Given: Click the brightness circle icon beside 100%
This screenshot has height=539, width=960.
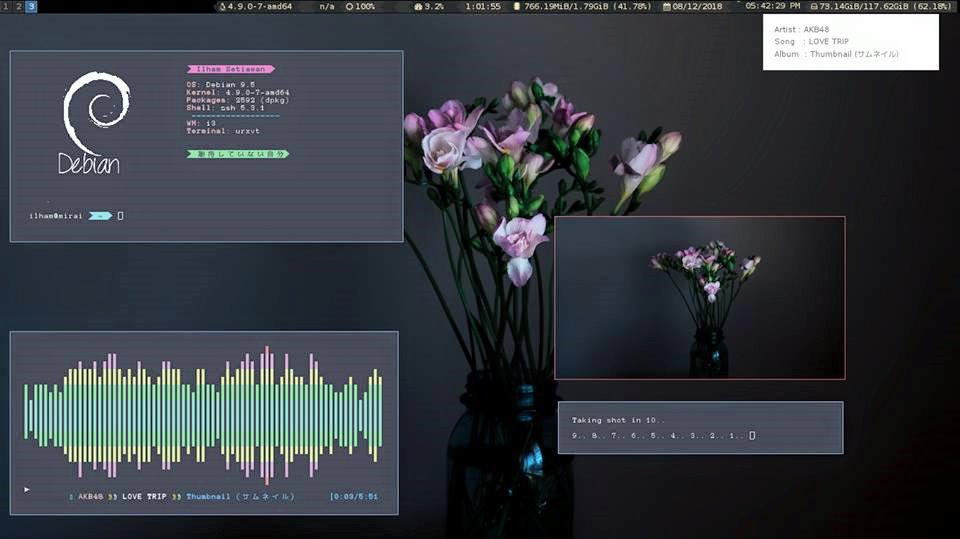Looking at the screenshot, I should tap(350, 6).
